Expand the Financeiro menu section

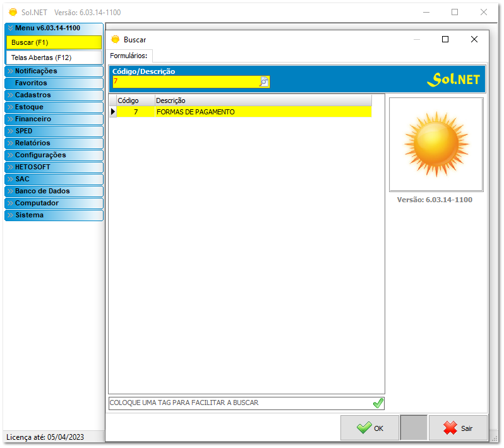pos(54,119)
